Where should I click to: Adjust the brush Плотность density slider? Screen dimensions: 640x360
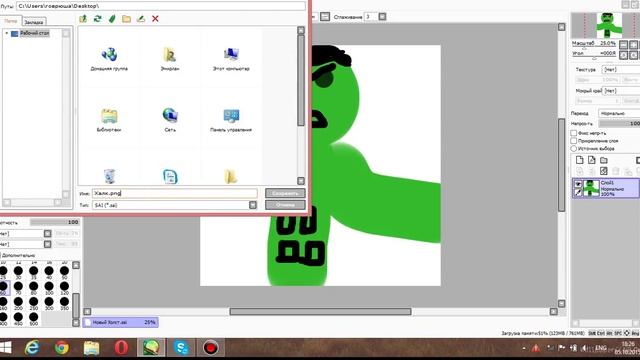(54, 222)
